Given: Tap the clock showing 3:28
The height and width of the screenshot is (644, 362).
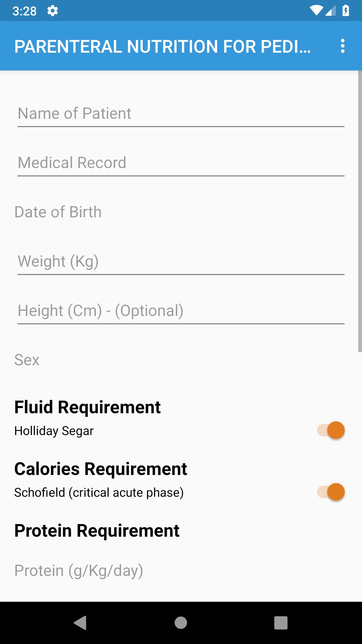Looking at the screenshot, I should pyautogui.click(x=24, y=11).
